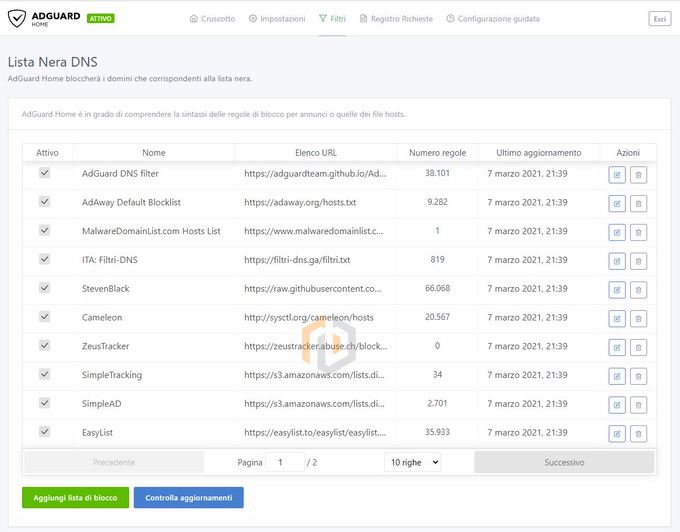Click the Esci logout button
The height and width of the screenshot is (532, 680).
coord(660,19)
